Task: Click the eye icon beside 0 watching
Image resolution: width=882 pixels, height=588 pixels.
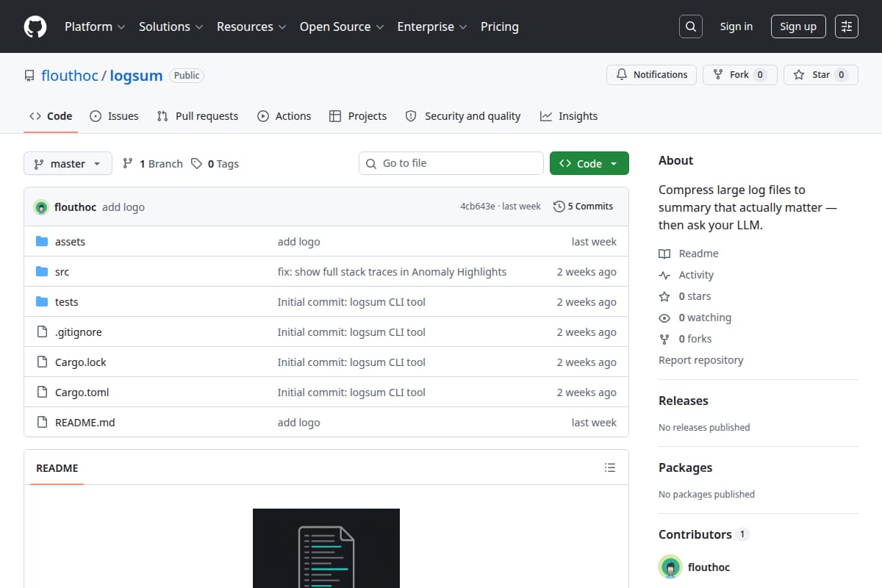Action: pyautogui.click(x=664, y=318)
